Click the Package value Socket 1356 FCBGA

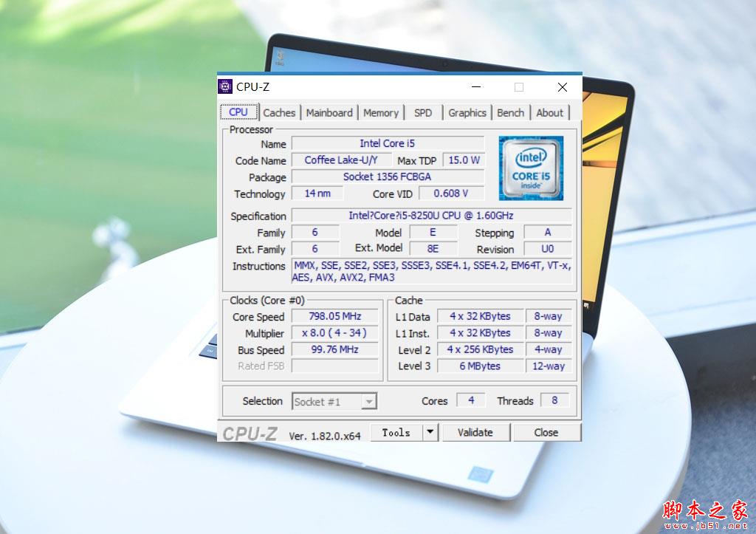388,177
